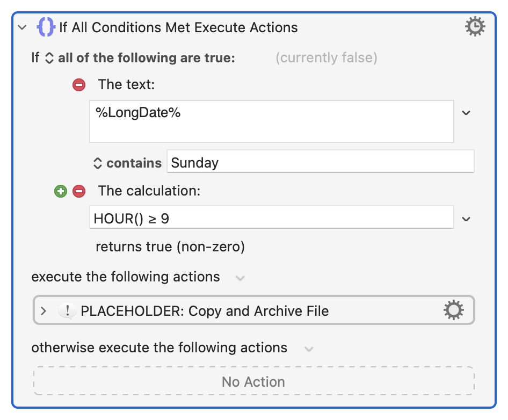
Task: Click in the Sunday value field
Action: (321, 161)
